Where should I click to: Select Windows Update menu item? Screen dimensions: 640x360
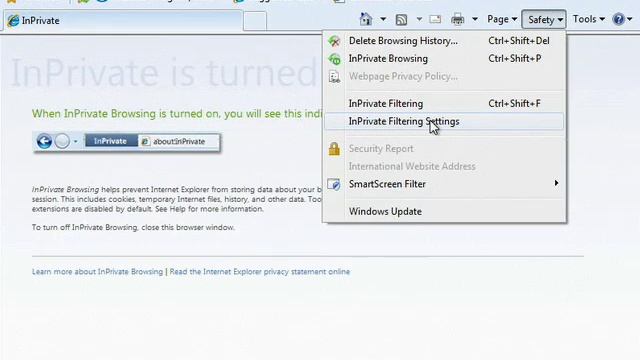(444, 211)
